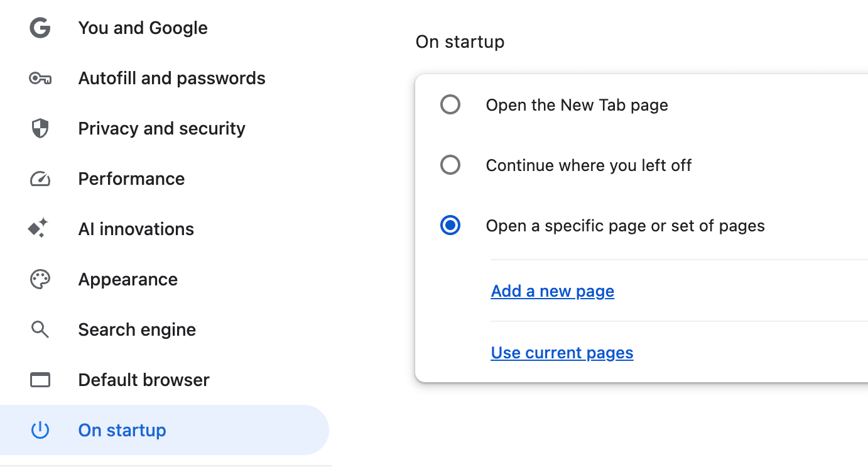Click the Privacy and security shield icon
This screenshot has height=469, width=868.
pos(39,128)
